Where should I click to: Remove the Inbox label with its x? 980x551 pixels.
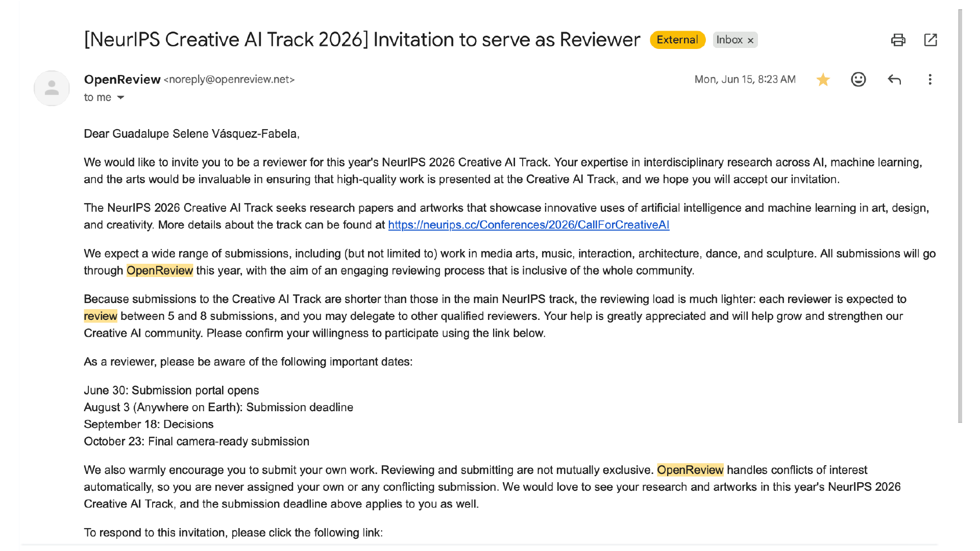tap(750, 40)
